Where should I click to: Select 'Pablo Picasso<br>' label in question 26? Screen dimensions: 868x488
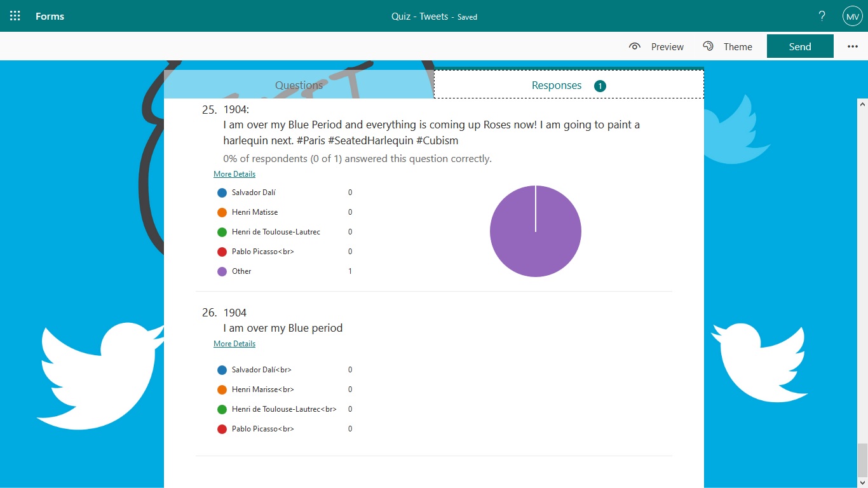[x=263, y=429]
